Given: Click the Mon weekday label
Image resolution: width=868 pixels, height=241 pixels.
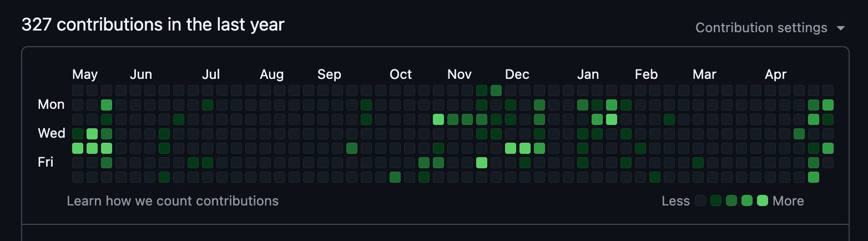Looking at the screenshot, I should [x=51, y=104].
